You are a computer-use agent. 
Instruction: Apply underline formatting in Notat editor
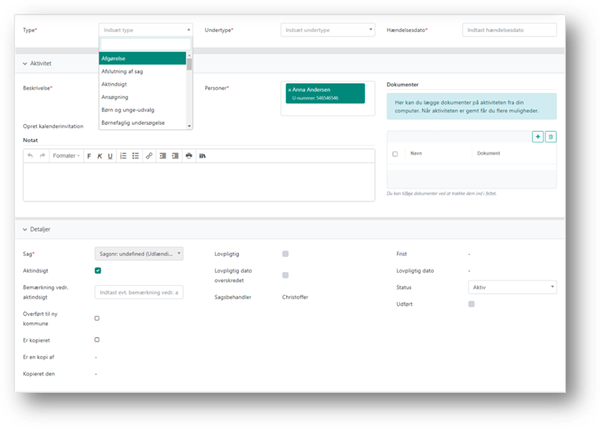pos(110,156)
